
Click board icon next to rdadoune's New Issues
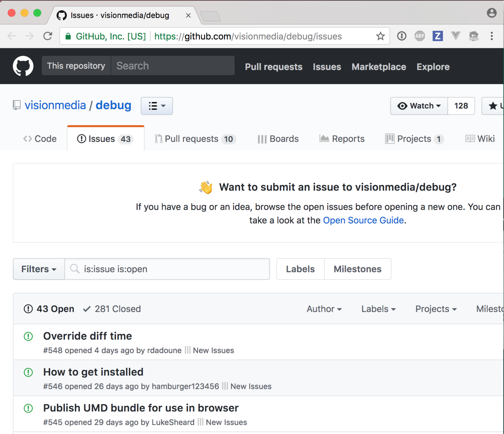coord(187,350)
